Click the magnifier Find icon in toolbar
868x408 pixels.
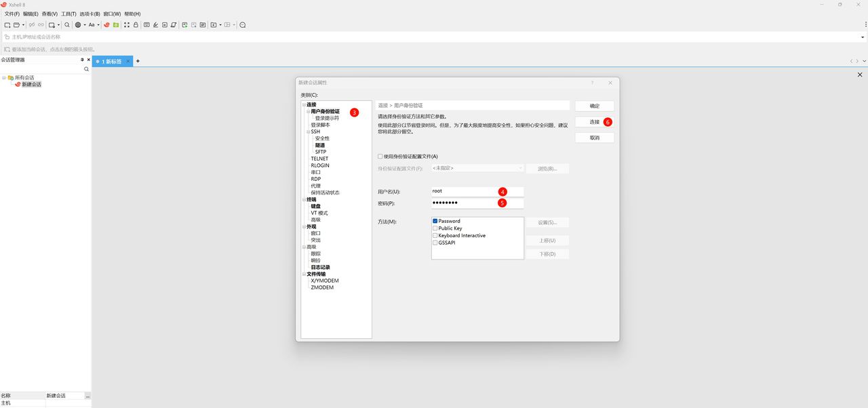click(x=67, y=25)
